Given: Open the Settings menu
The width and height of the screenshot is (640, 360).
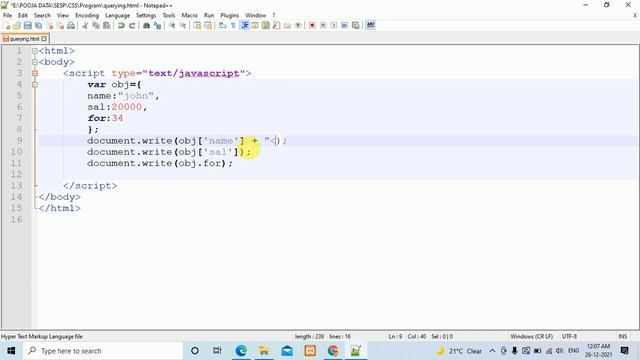Looking at the screenshot, I should click(146, 15).
